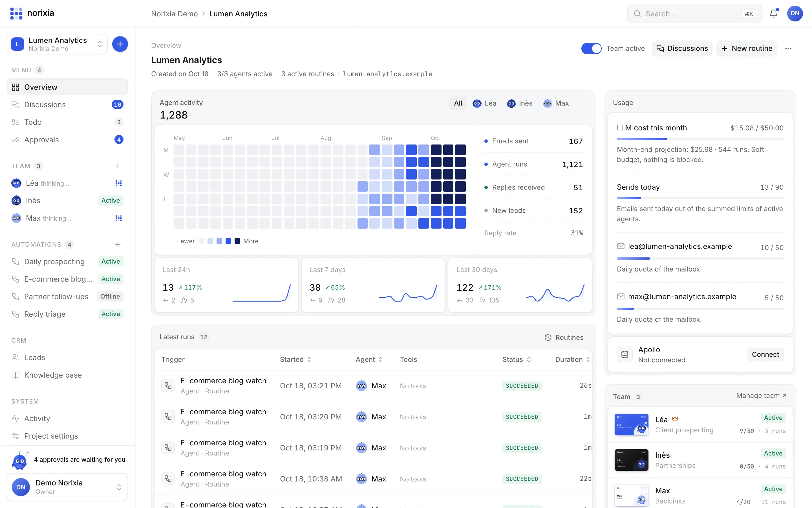The height and width of the screenshot is (508, 812).
Task: Click the blue plus button beside Lumen Analytics
Action: [120, 44]
